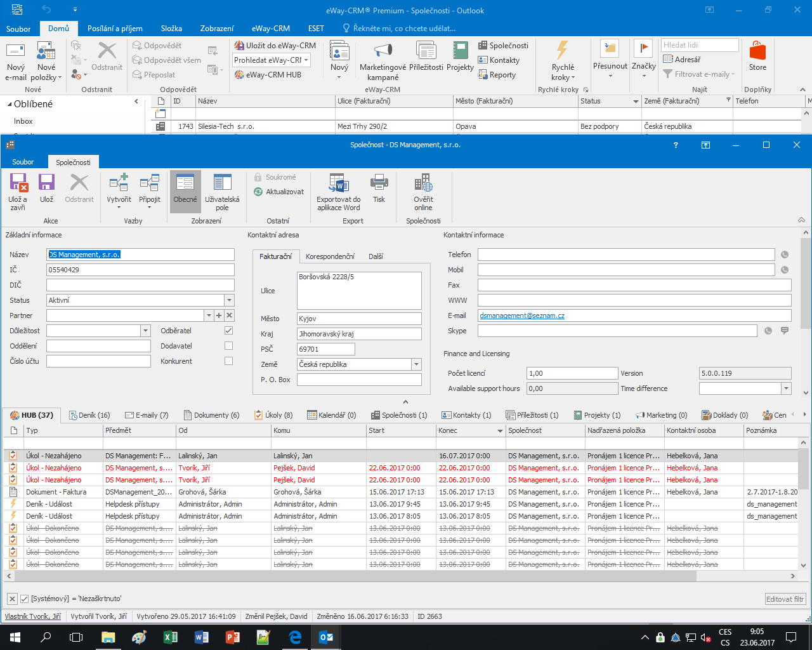
Task: Open Adresář address book
Action: coord(682,60)
